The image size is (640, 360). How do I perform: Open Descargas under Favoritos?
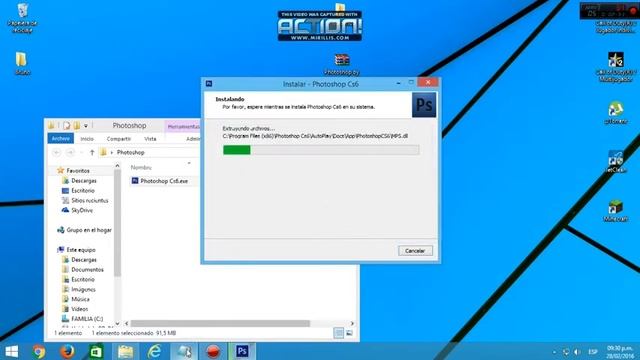click(84, 180)
